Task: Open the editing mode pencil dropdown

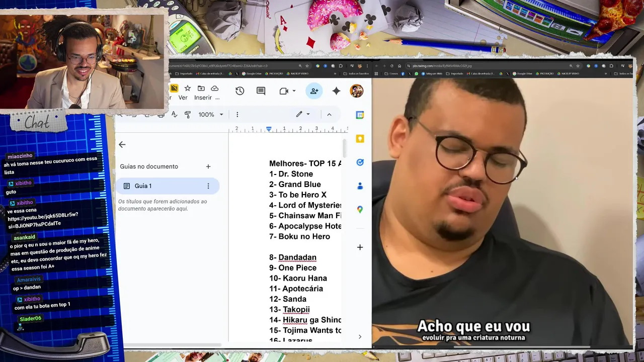Action: [303, 114]
